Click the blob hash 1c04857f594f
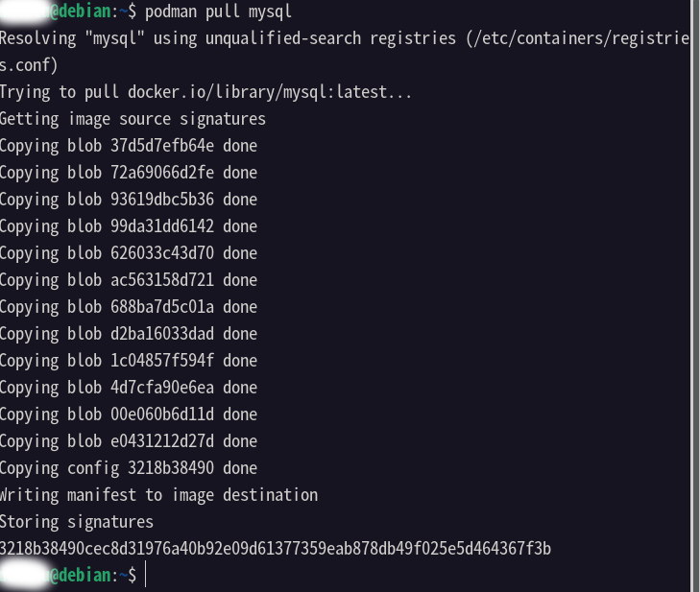 [x=162, y=361]
